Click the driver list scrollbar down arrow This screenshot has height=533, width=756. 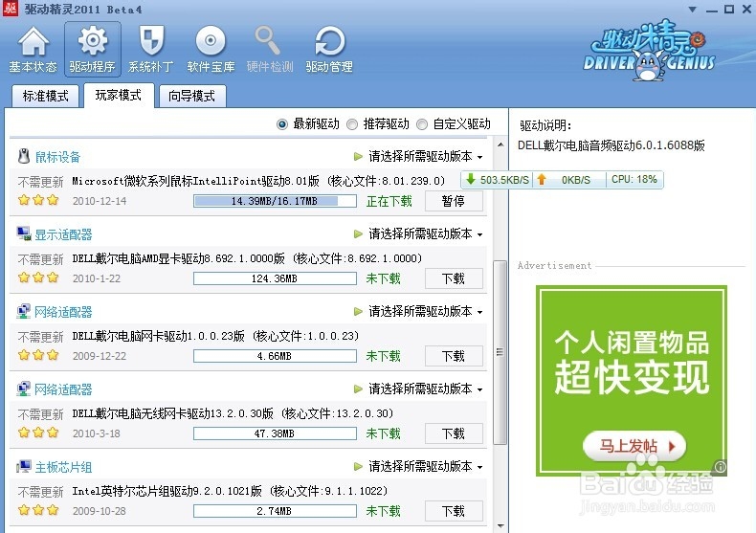[500, 525]
